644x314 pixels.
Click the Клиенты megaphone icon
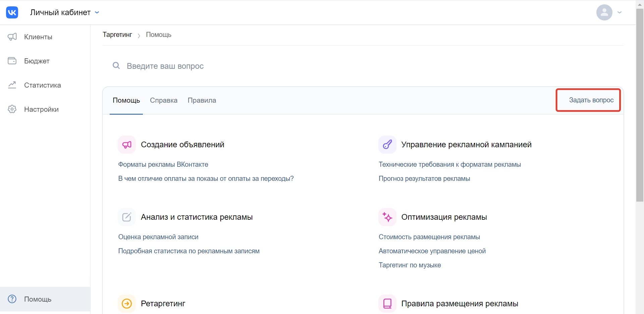[12, 37]
